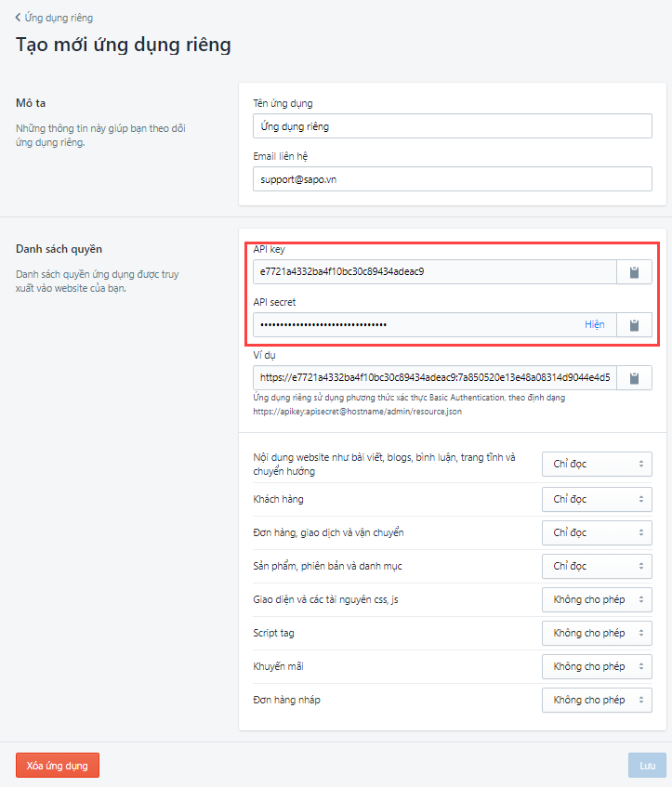The width and height of the screenshot is (672, 787).
Task: Select the API key text field
Action: click(434, 272)
